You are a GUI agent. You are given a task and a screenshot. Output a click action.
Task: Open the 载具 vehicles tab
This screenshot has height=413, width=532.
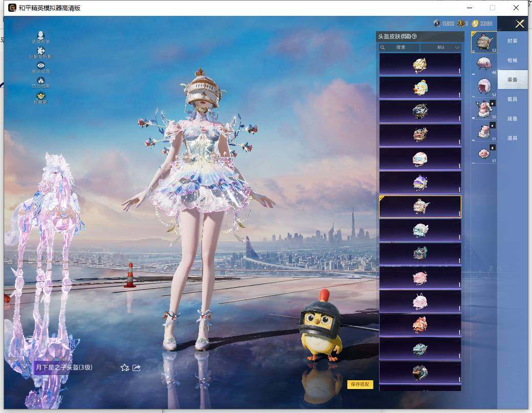point(512,99)
